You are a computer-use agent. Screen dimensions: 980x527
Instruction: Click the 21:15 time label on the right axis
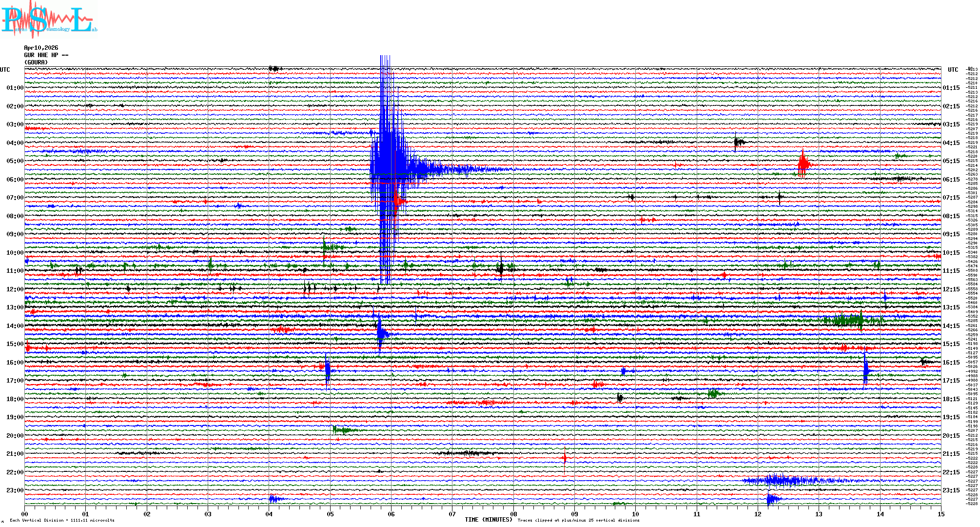tap(951, 454)
